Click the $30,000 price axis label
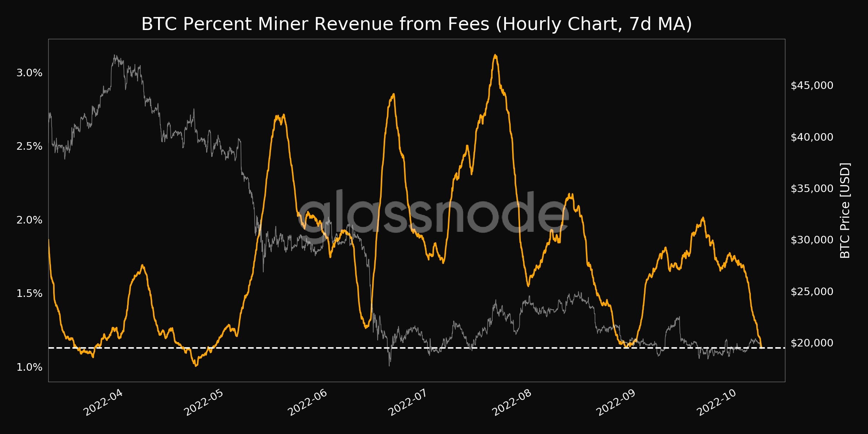The width and height of the screenshot is (868, 434). pyautogui.click(x=812, y=240)
